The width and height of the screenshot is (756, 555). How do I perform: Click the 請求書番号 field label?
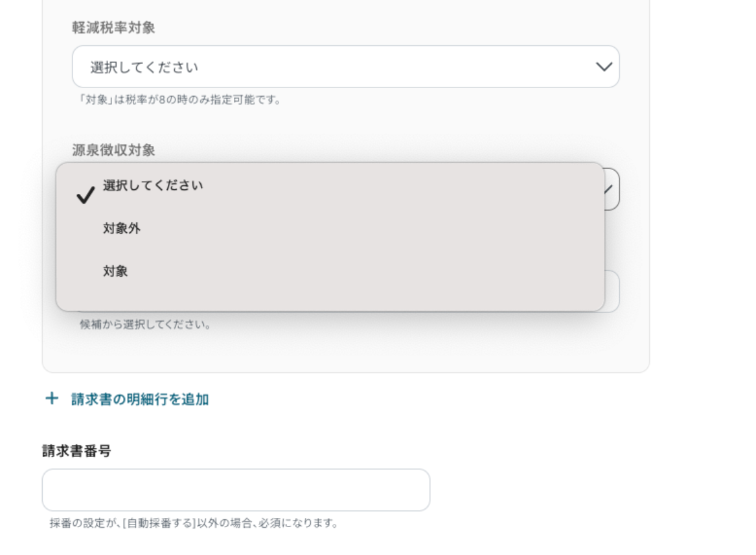pyautogui.click(x=76, y=451)
